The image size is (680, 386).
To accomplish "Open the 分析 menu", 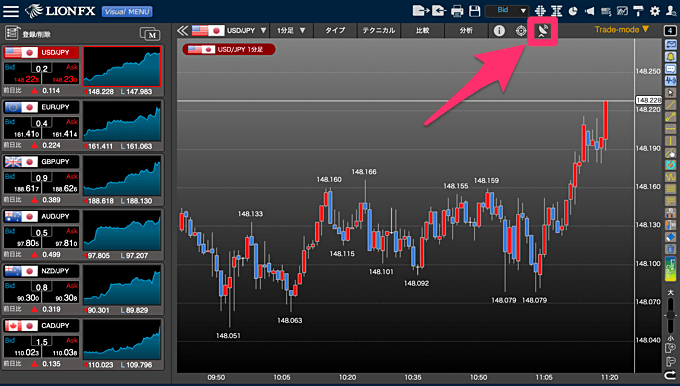I will [x=466, y=30].
